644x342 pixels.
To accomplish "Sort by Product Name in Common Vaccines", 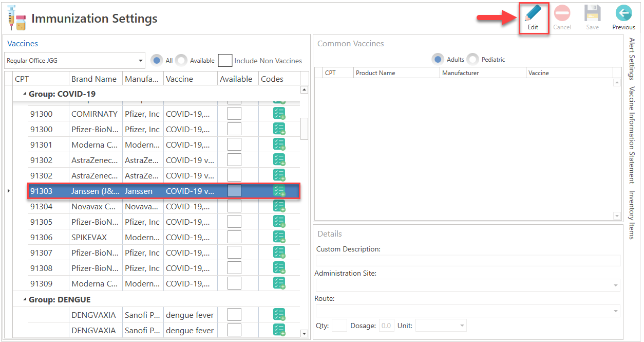I will 396,73.
